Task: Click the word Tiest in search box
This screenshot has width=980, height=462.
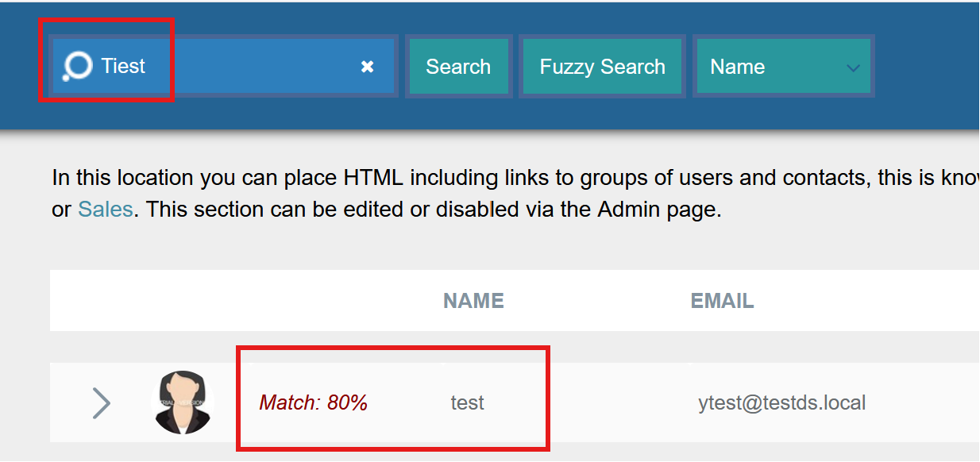Action: (123, 66)
